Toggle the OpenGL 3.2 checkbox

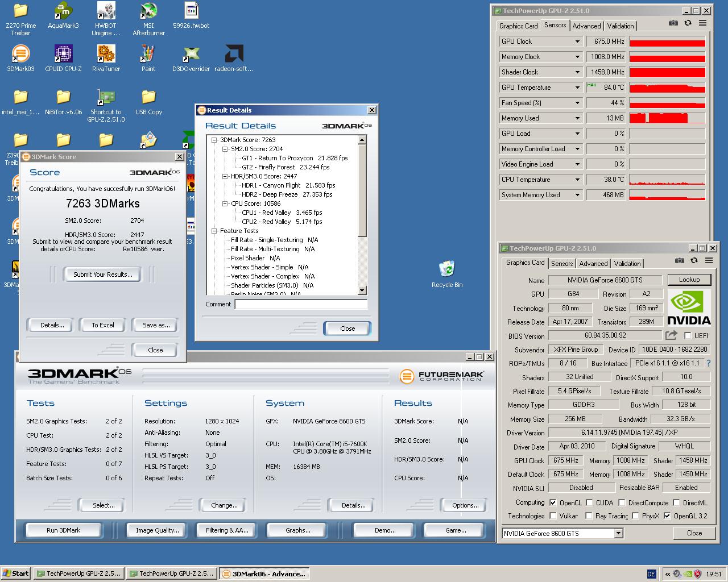pos(667,516)
